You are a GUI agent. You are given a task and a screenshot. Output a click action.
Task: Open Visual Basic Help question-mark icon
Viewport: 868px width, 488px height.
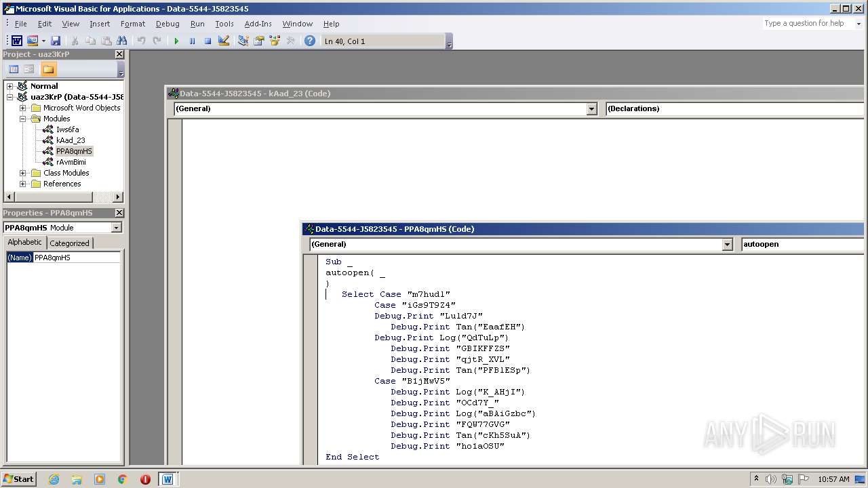[309, 41]
